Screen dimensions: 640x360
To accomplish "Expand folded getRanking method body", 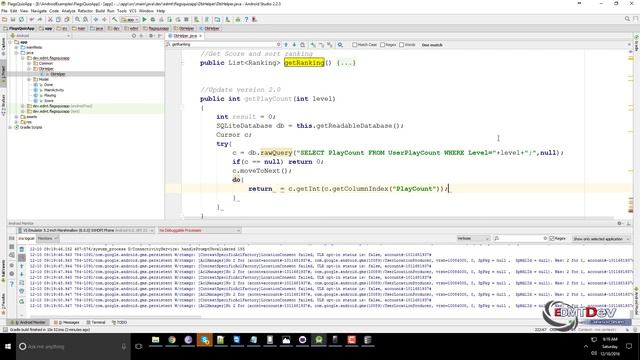I will [346, 63].
